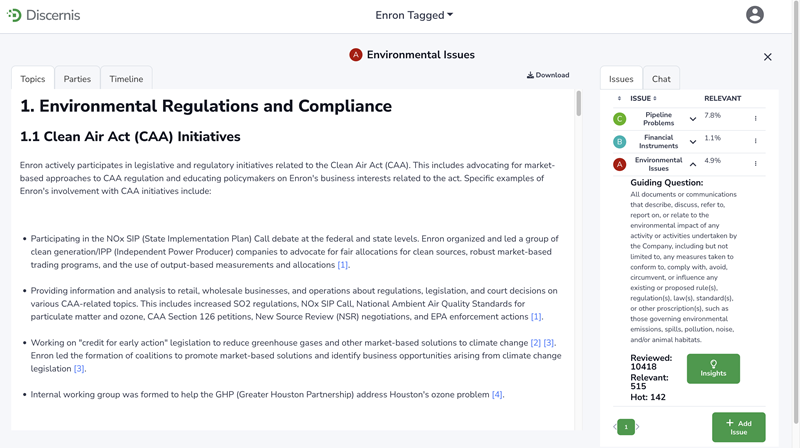Open the Environmental Issues three-dot menu
Viewport: 800px width, 448px height.
click(x=755, y=164)
